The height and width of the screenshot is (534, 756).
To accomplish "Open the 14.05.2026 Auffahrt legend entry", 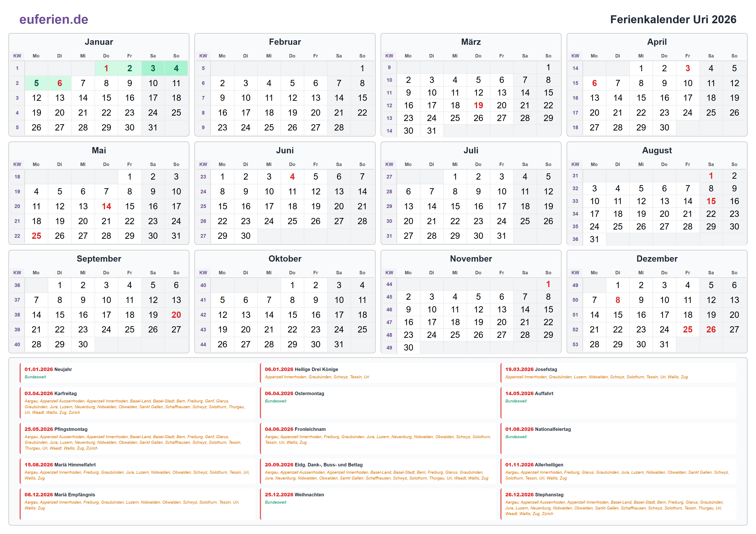I will 618,403.
